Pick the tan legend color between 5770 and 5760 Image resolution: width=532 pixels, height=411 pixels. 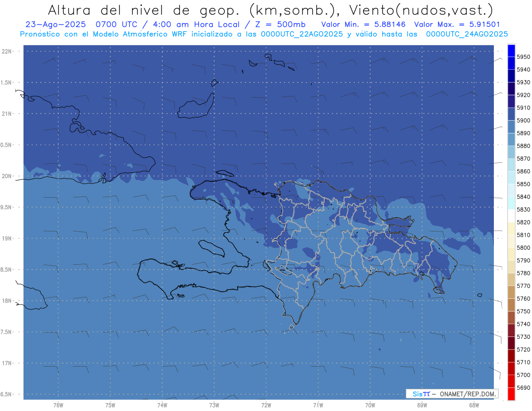coord(511,292)
